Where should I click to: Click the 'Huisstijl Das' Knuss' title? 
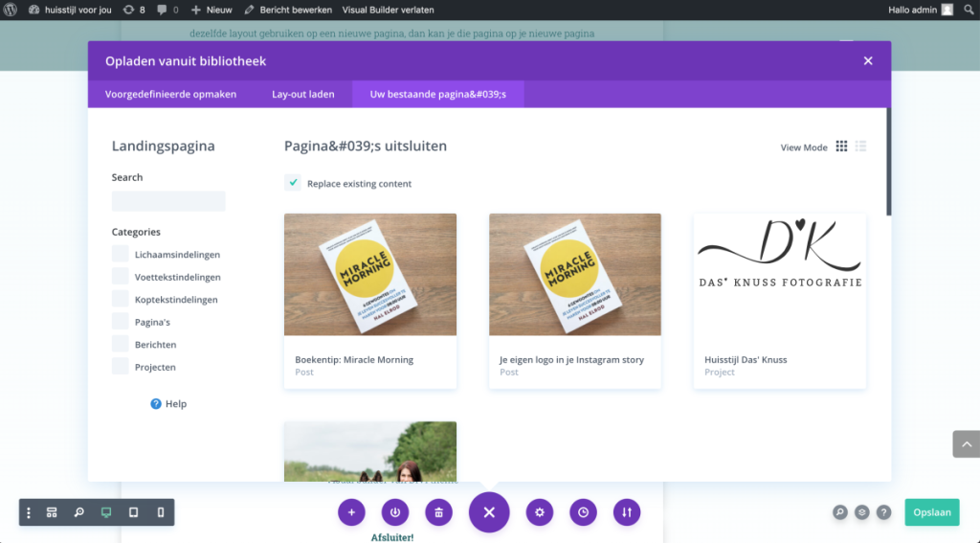click(746, 360)
